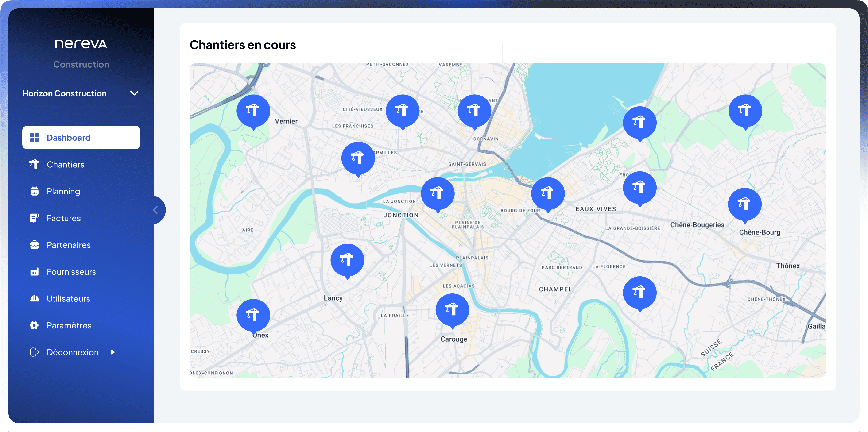Select the crane marker above Chêne-Bourg

[745, 204]
